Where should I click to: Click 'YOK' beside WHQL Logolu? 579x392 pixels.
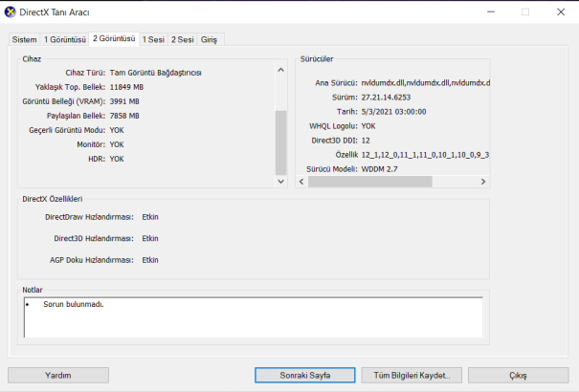[368, 126]
